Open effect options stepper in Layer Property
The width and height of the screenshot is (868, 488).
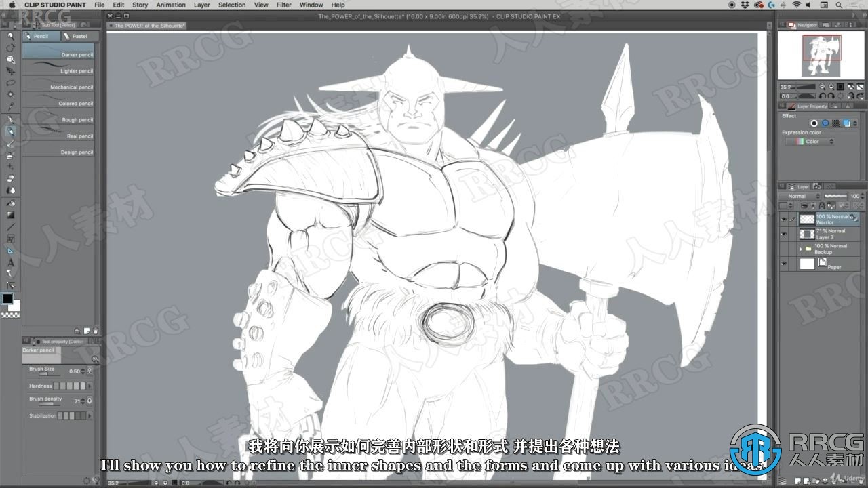point(855,123)
